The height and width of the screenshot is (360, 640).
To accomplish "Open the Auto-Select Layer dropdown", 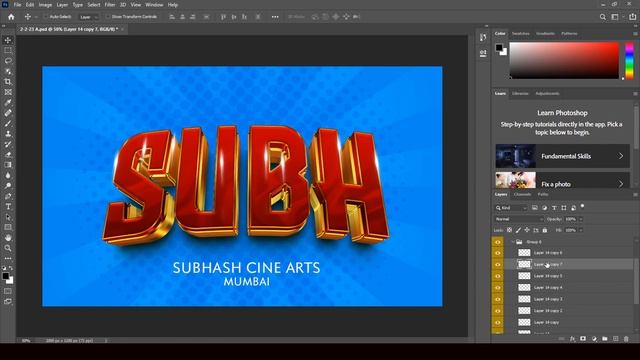I will point(89,17).
